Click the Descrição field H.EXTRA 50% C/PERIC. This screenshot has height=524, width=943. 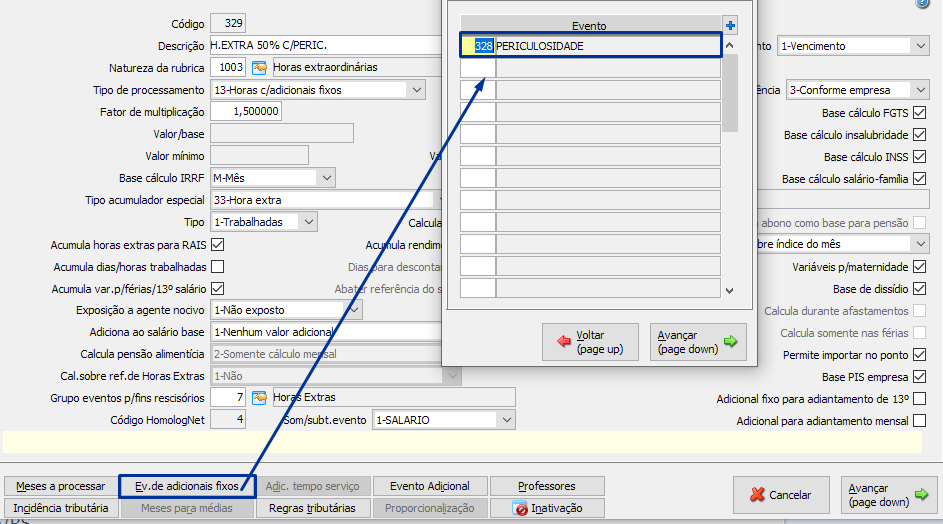point(326,45)
